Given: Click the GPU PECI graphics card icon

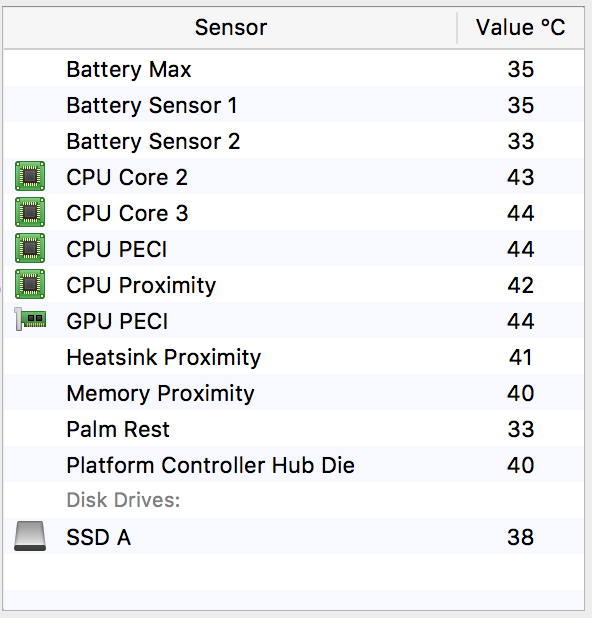Looking at the screenshot, I should pos(30,319).
